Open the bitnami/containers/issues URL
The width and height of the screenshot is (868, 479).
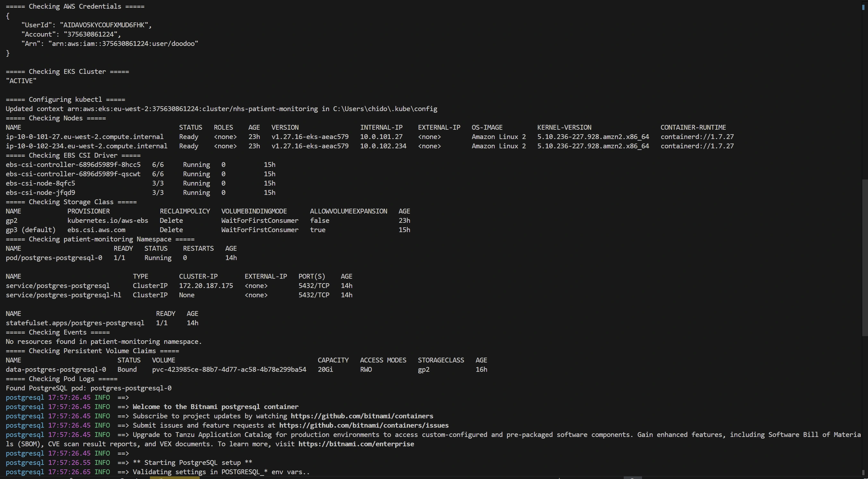364,425
